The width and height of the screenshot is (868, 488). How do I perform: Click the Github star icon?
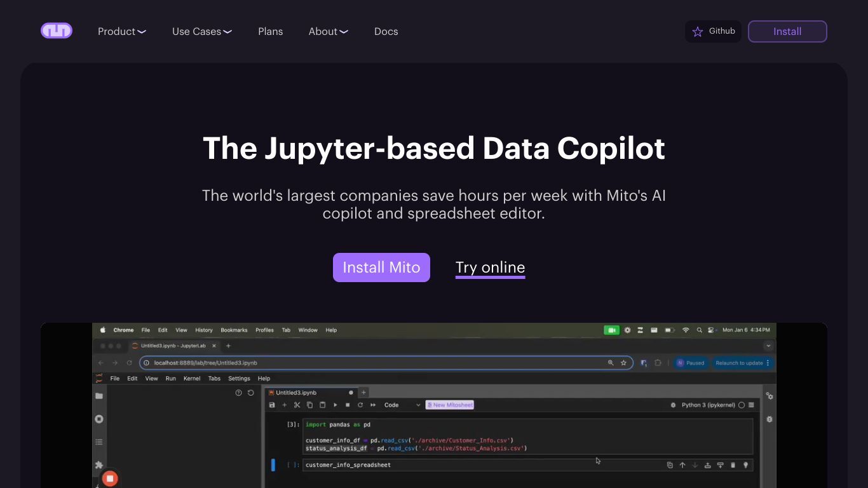(697, 32)
